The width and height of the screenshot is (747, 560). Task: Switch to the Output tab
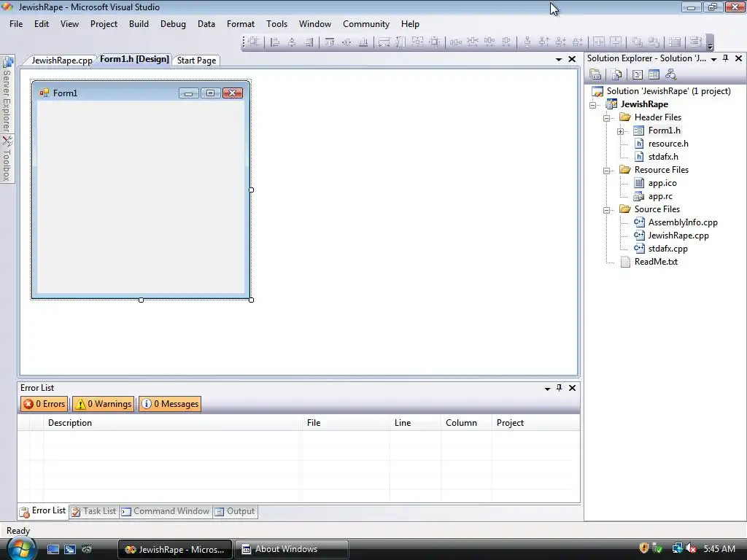pyautogui.click(x=236, y=511)
